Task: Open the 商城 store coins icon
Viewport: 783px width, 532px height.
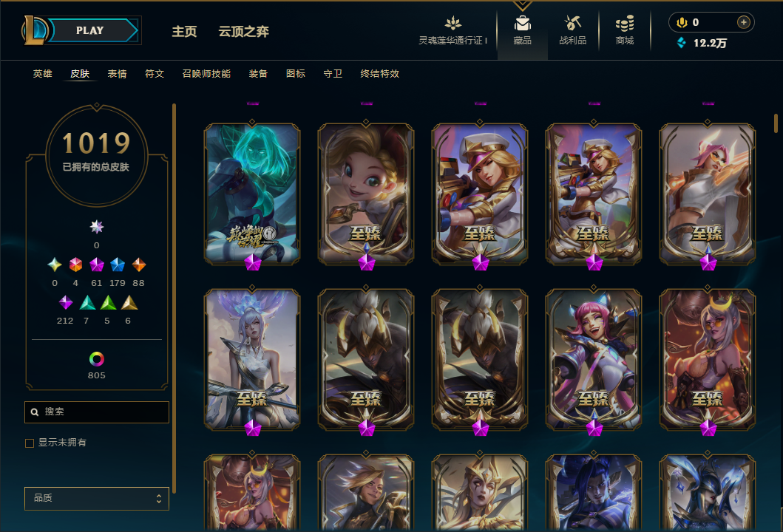Action: [x=624, y=23]
